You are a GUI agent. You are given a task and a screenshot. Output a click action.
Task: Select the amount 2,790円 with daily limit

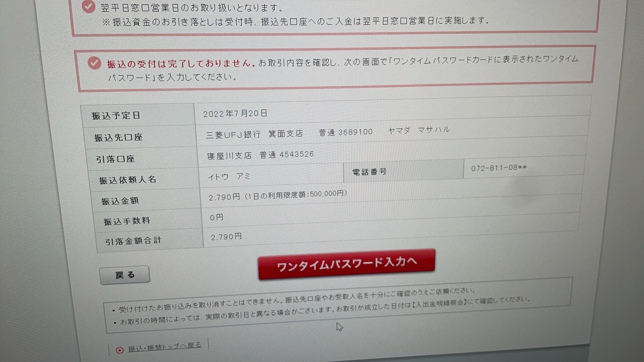click(x=277, y=195)
